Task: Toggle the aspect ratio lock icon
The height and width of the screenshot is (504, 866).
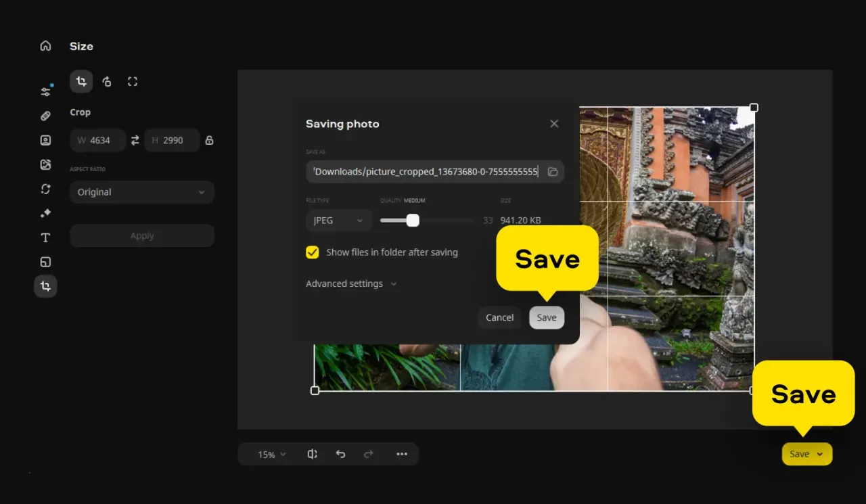Action: pyautogui.click(x=209, y=141)
